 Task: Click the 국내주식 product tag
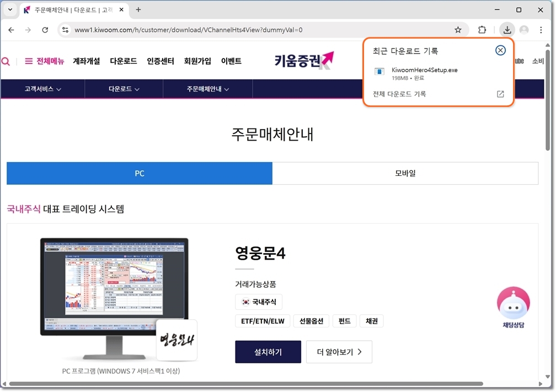[259, 302]
